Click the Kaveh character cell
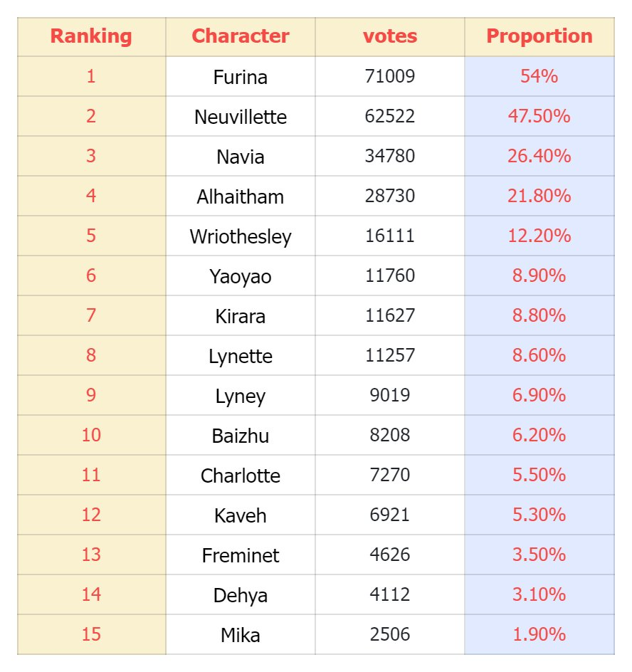The width and height of the screenshot is (632, 672). click(241, 515)
